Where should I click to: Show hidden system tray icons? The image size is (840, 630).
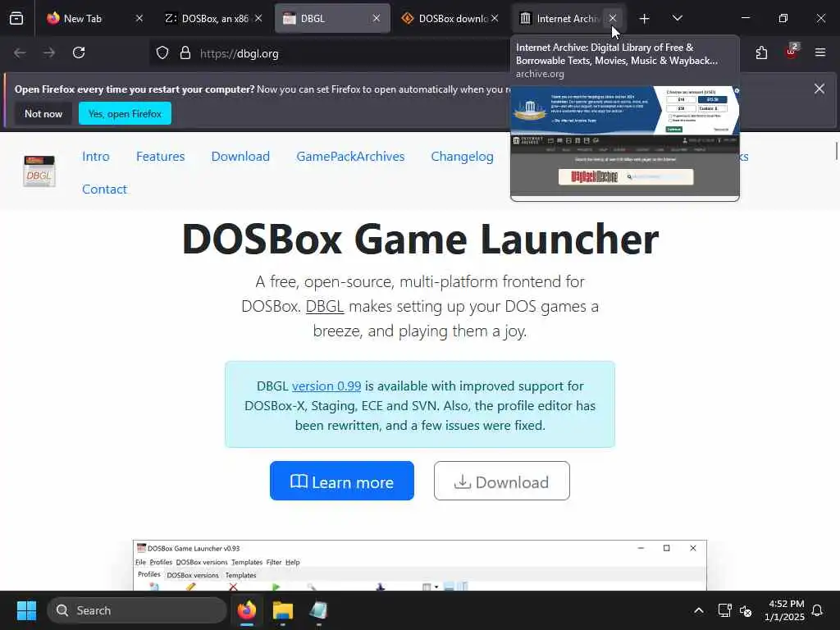699,610
